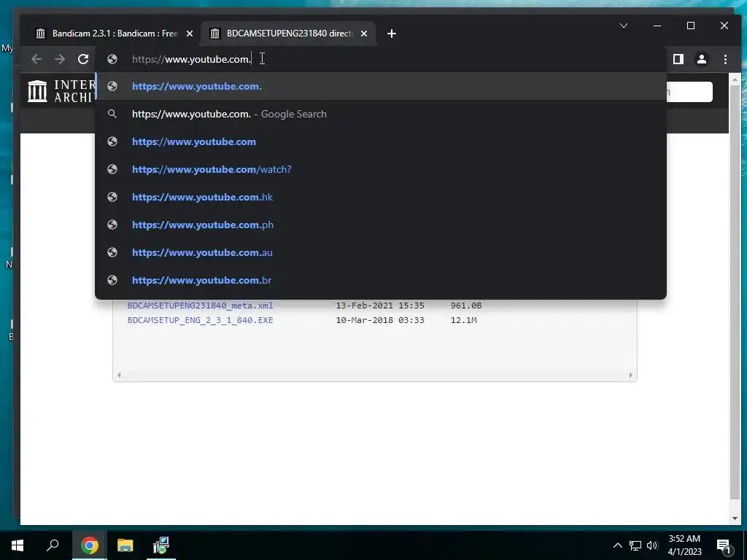Open Chrome's three-dot menu
The height and width of the screenshot is (560, 747).
[x=725, y=59]
